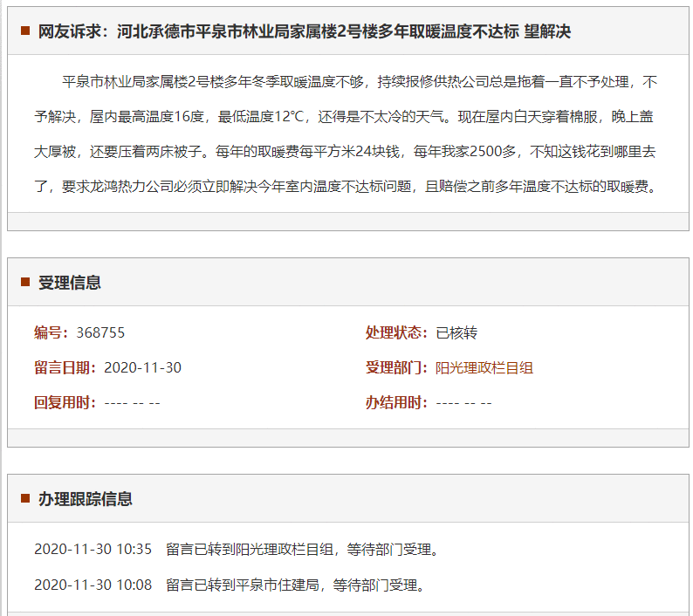Viewport: 693px width, 616px height.
Task: Select the 办理跟踪信息 section heading
Action: pyautogui.click(x=85, y=499)
